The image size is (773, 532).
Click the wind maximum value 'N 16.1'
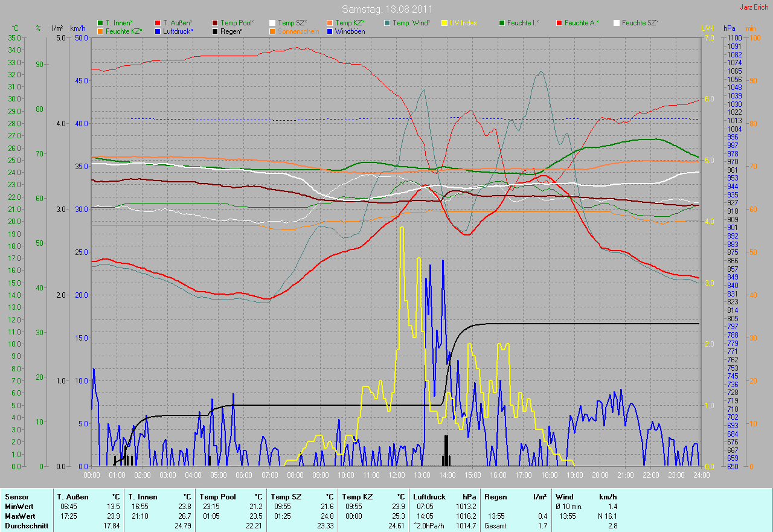606,516
